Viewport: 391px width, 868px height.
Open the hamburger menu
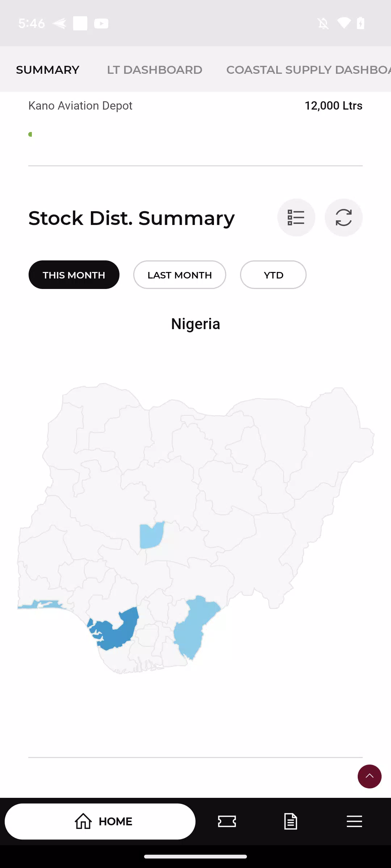354,821
